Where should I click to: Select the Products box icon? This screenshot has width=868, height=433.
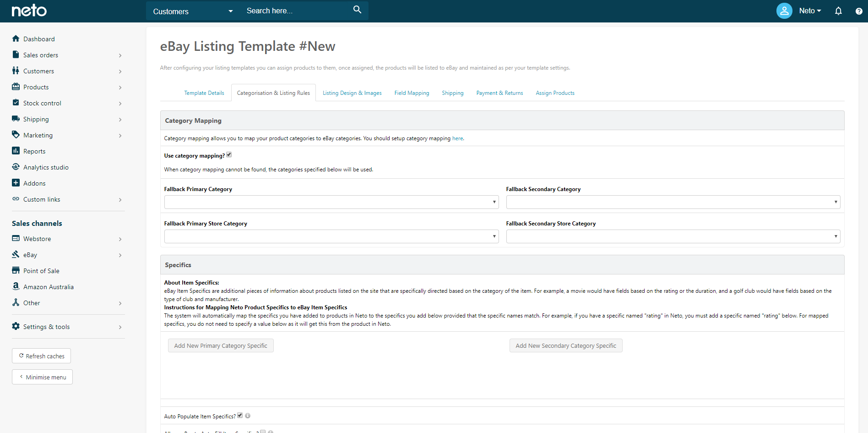point(16,87)
